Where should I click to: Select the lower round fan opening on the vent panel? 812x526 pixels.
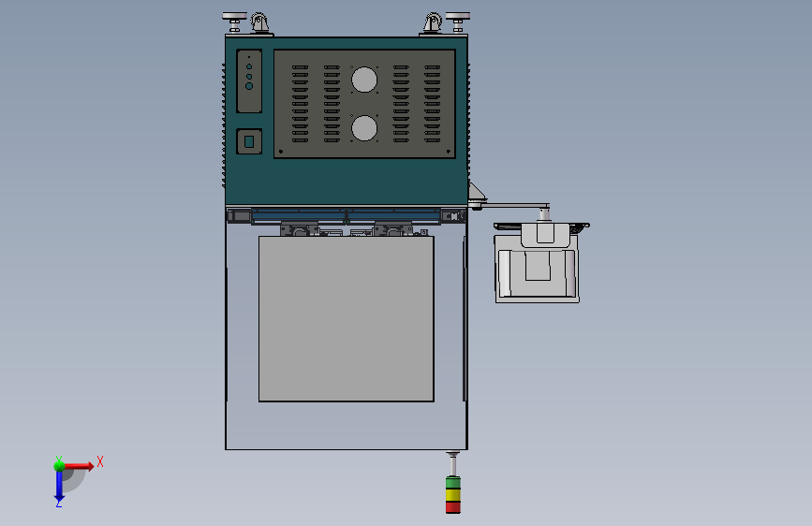click(364, 128)
